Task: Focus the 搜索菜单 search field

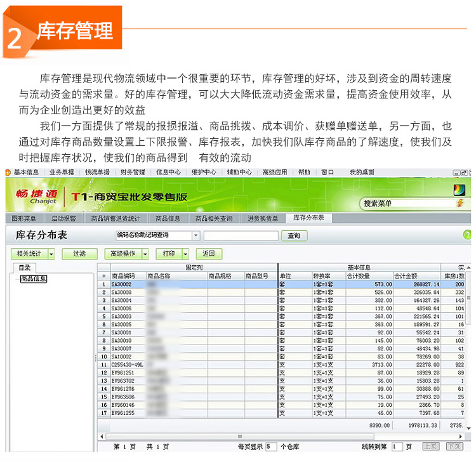Action: (x=408, y=203)
